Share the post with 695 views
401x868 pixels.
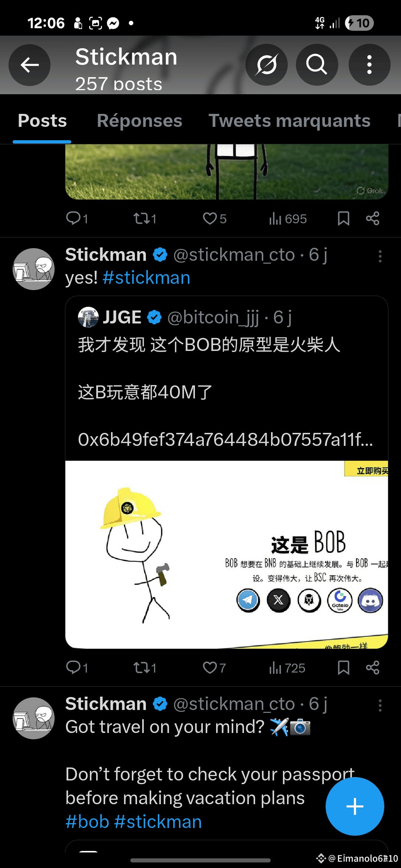pos(372,218)
